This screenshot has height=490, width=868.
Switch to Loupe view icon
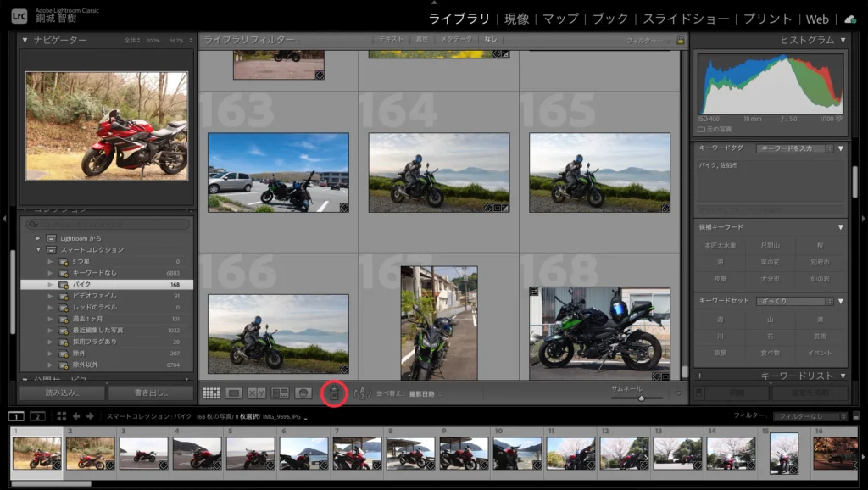coord(234,393)
